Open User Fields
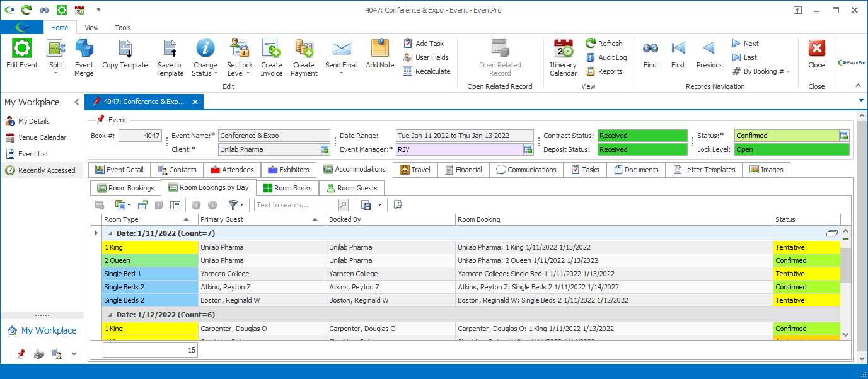Image resolution: width=868 pixels, height=379 pixels. point(425,57)
